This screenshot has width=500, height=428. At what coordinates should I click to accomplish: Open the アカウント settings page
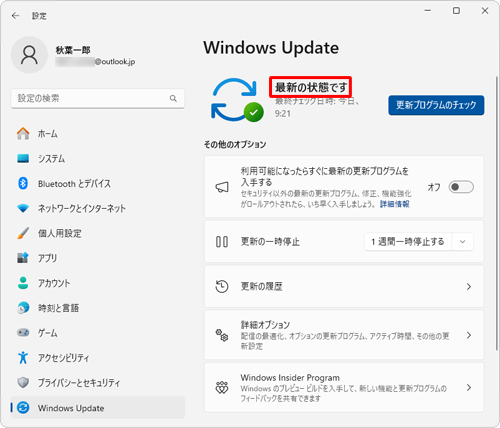tap(98, 283)
